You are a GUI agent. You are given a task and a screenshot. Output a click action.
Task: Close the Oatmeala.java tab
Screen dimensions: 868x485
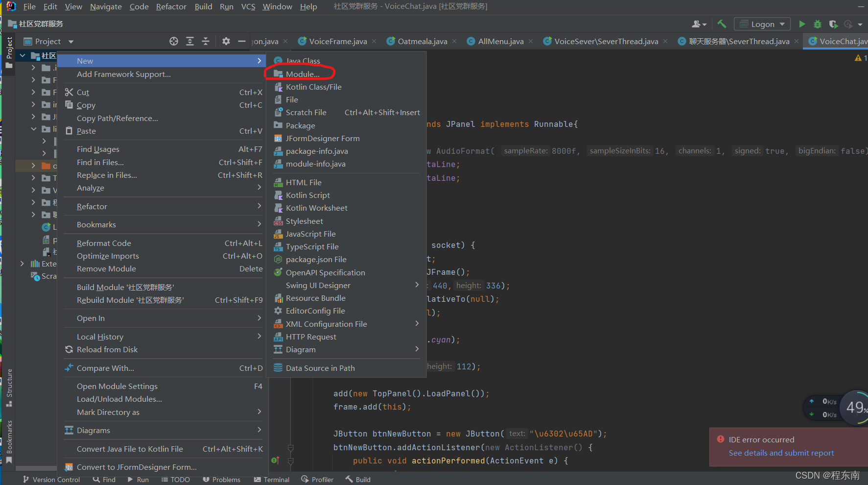pos(454,42)
